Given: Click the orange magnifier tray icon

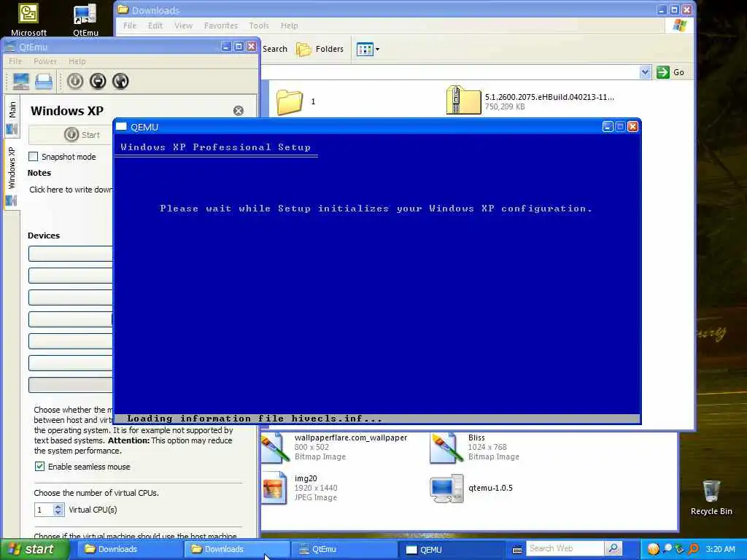Looking at the screenshot, I should pyautogui.click(x=693, y=549).
